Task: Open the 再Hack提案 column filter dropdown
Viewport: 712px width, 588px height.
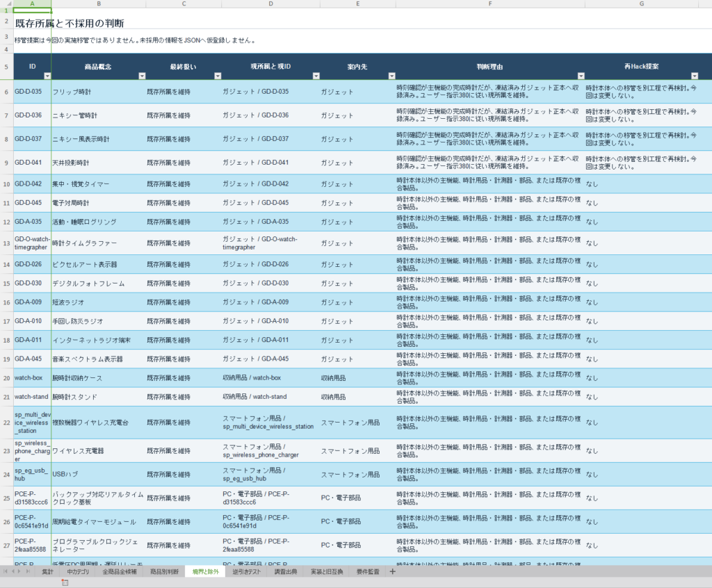Action: pyautogui.click(x=695, y=76)
